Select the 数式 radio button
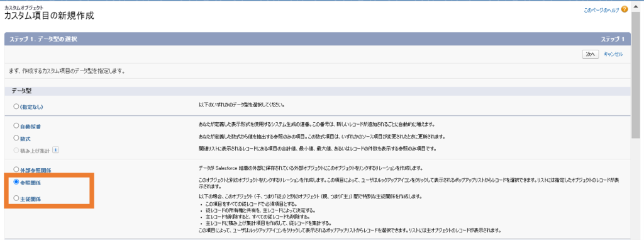The image size is (644, 240). (16, 138)
